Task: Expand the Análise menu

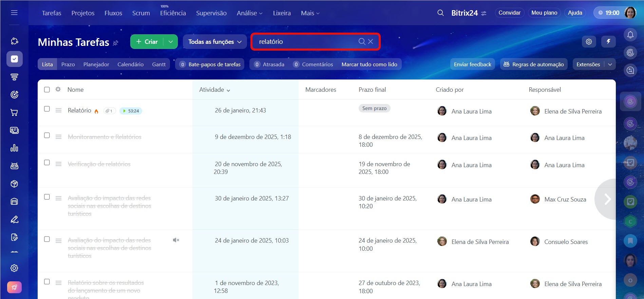Action: 249,13
